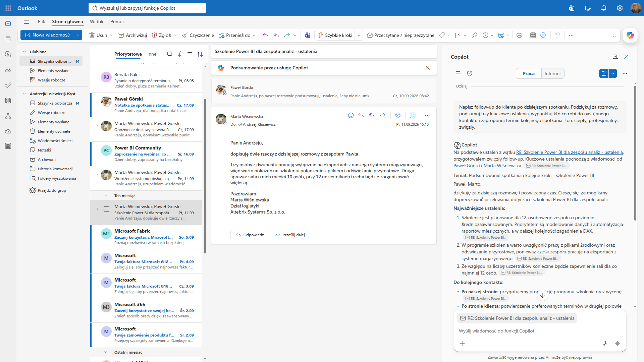
Task: React with the emoji smiley icon
Action: 351,115
